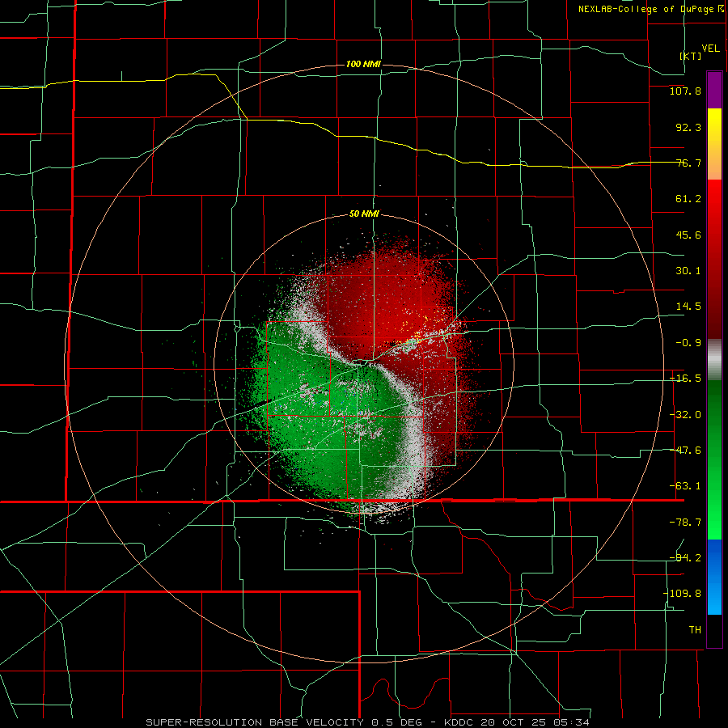Click the 30.1 velocity legend value
Screen dimensions: 728x728
tap(688, 271)
